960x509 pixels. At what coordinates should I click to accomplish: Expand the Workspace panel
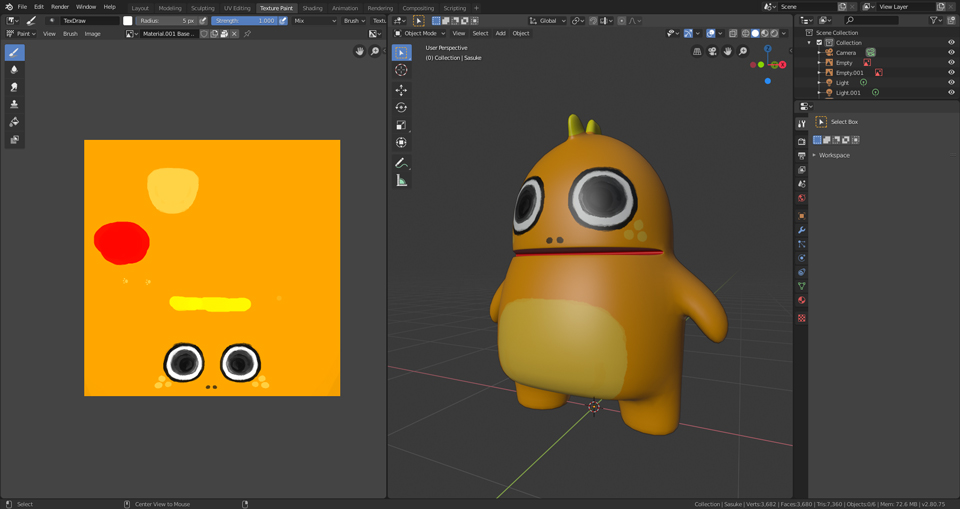[x=832, y=155]
